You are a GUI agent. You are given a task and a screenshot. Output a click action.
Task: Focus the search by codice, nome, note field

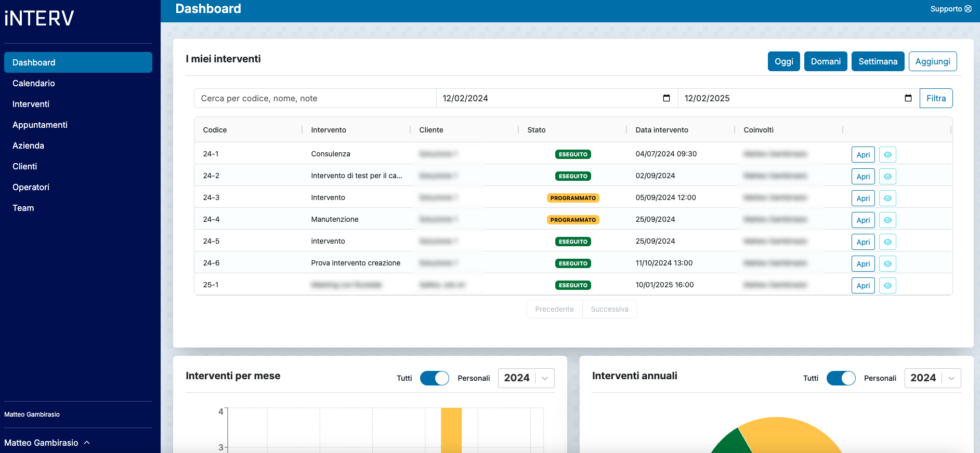[315, 98]
